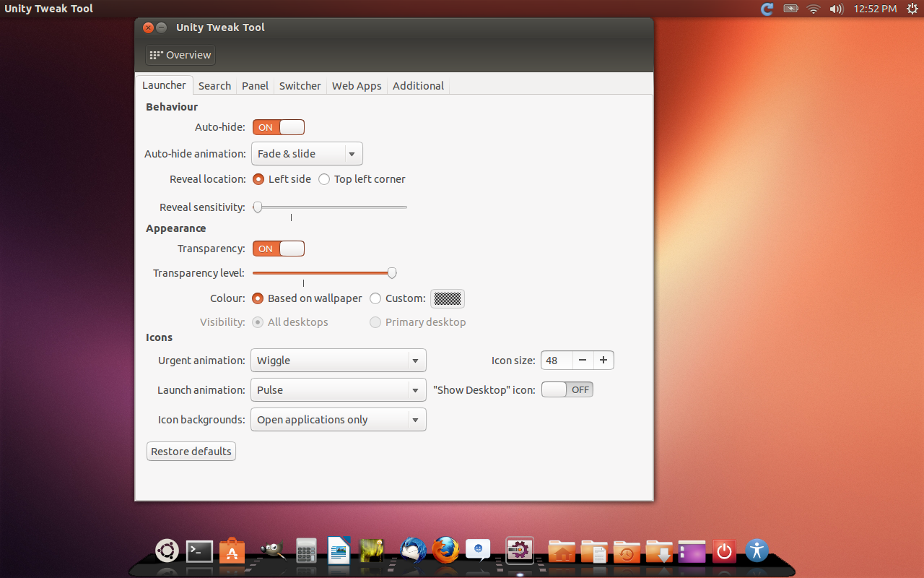Open the sound volume indicator

[836, 9]
